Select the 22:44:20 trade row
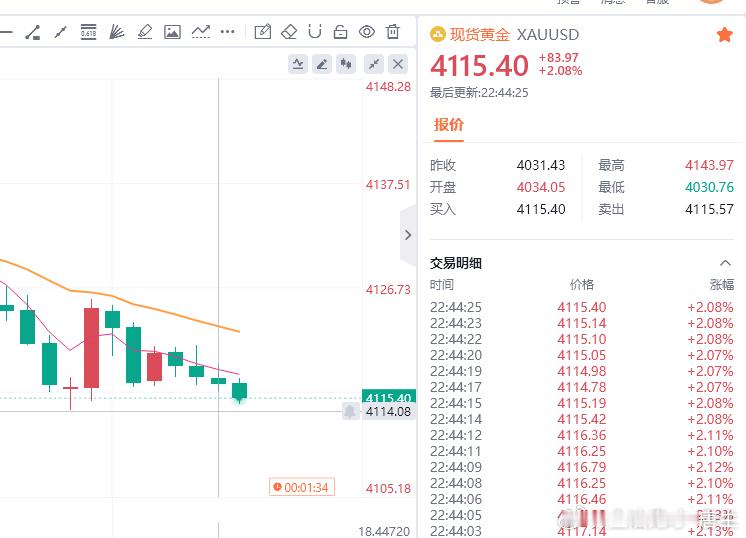The image size is (746, 538). pos(581,355)
